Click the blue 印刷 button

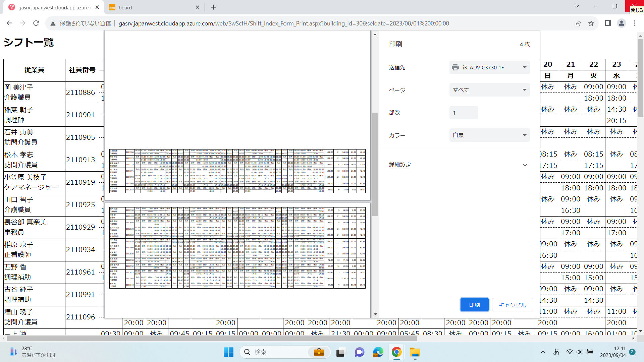(474, 305)
